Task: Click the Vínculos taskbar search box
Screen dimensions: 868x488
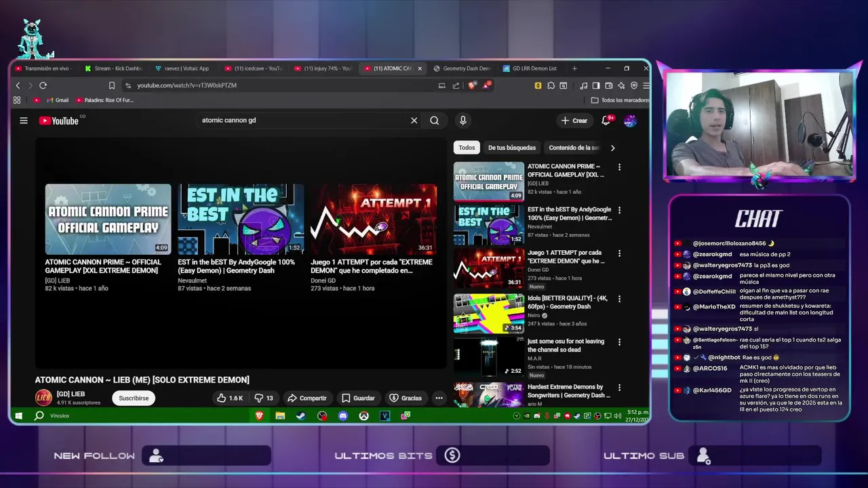Action: point(60,415)
